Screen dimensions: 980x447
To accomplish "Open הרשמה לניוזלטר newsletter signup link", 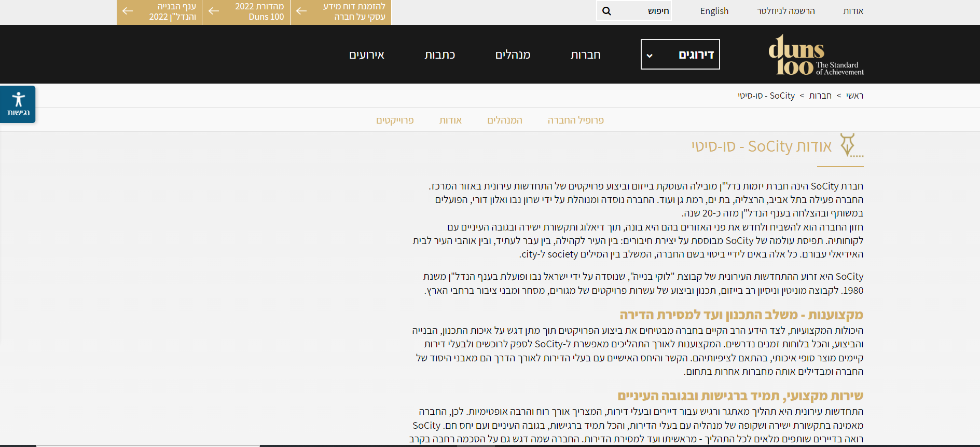I will (x=785, y=11).
